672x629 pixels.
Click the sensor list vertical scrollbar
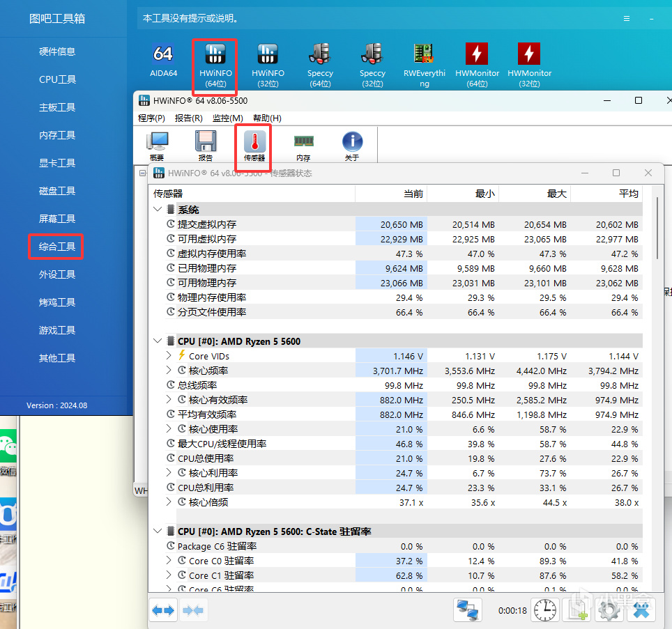coord(657,228)
